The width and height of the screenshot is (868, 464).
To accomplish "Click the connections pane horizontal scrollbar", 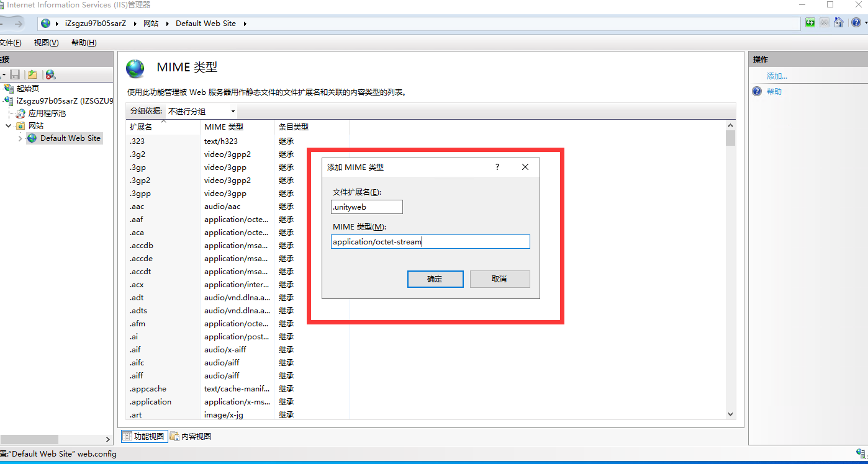I will 29,439.
